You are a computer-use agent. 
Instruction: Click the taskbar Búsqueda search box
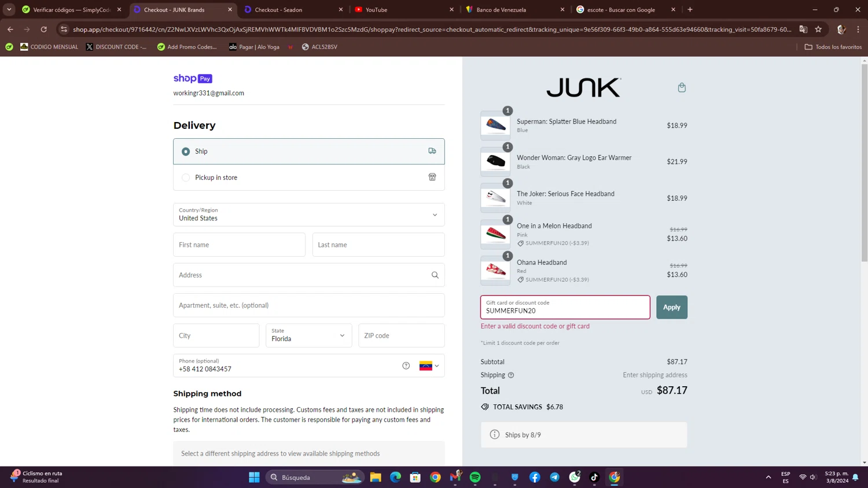[315, 478]
